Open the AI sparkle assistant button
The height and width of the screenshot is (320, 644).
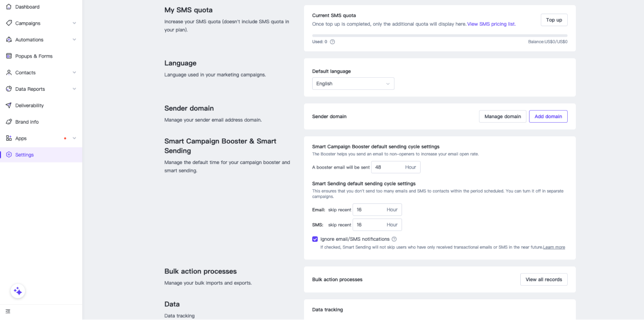click(x=18, y=291)
